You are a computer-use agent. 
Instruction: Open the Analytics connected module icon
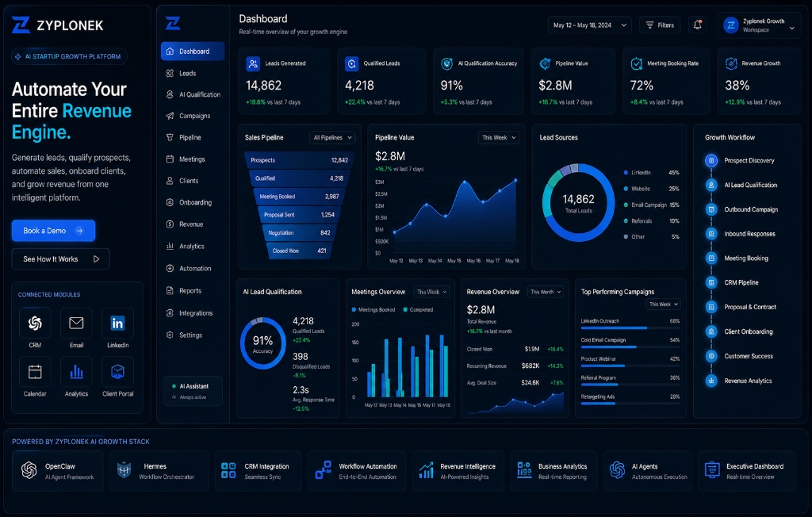click(76, 371)
